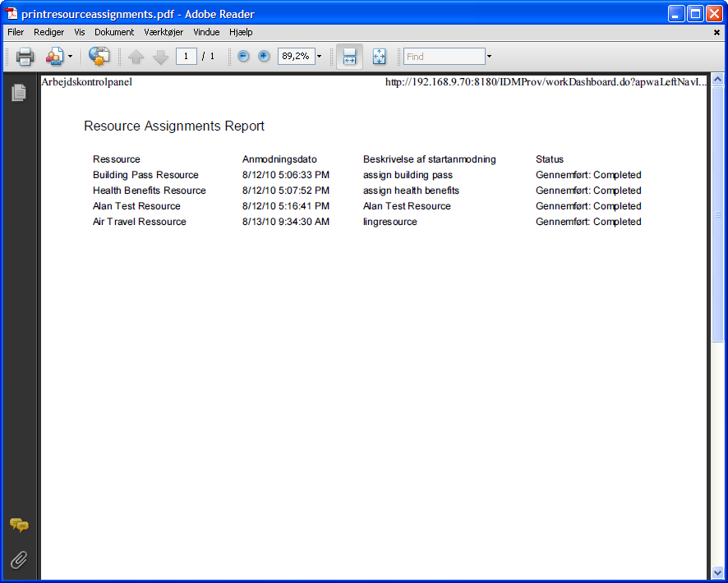Viewport: 728px width, 583px height.
Task: Open the Filer menu
Action: point(16,32)
